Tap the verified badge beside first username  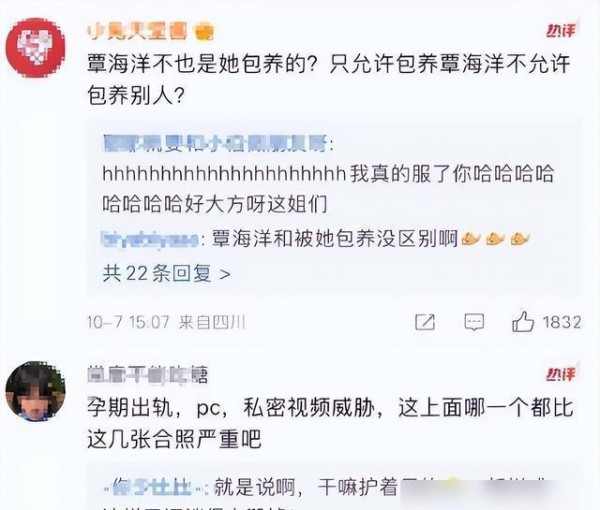(x=204, y=32)
